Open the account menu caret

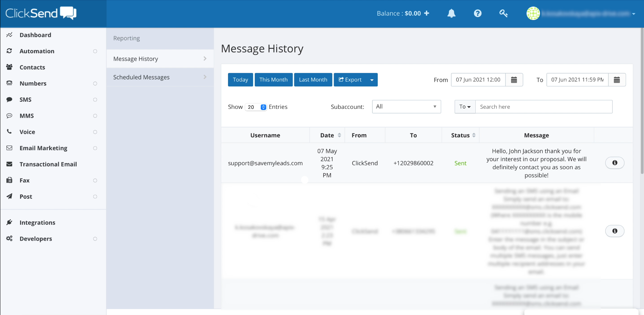pos(633,14)
